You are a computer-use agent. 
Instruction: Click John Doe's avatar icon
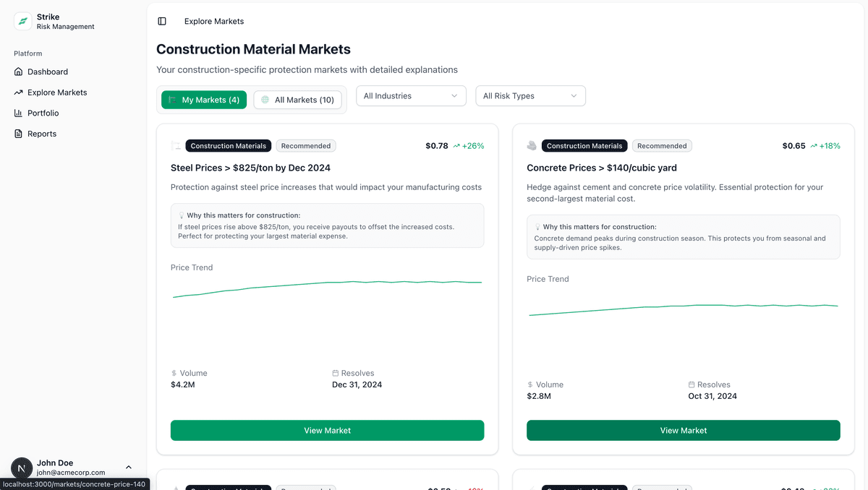click(22, 468)
